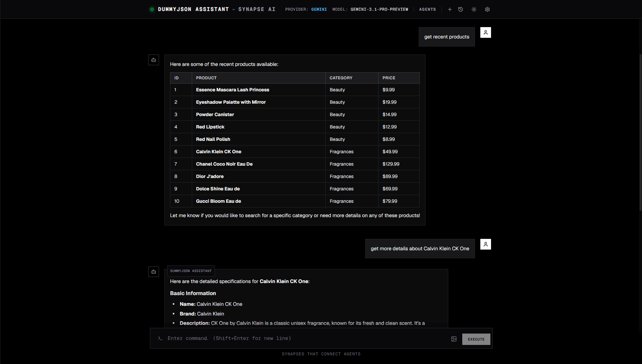642x364 pixels.
Task: Select 'Dolce Shine Eau de' product name
Action: [218, 189]
